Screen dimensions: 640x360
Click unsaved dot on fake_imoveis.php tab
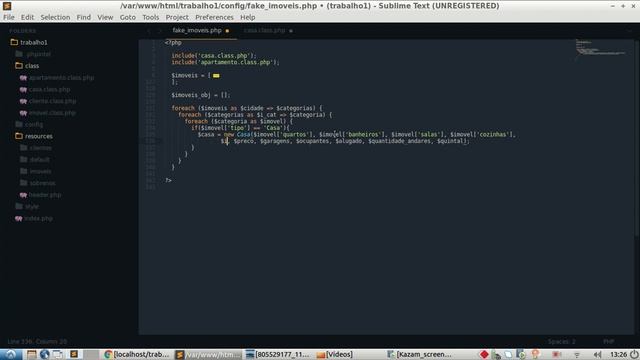(x=227, y=31)
